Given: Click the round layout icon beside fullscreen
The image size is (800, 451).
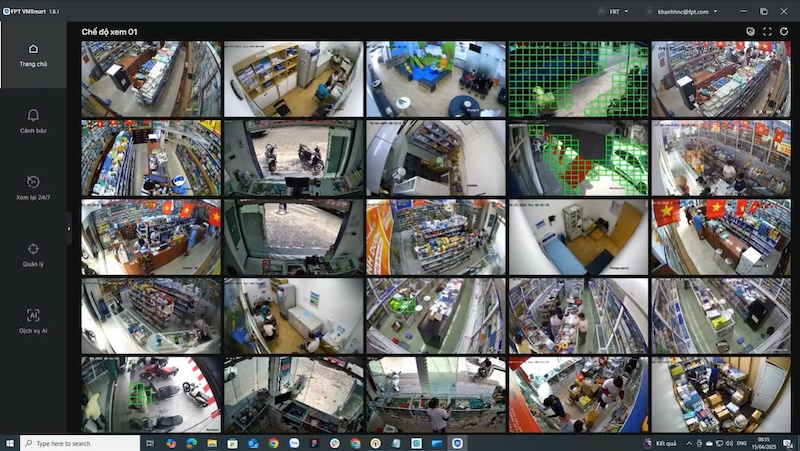Looking at the screenshot, I should point(750,32).
